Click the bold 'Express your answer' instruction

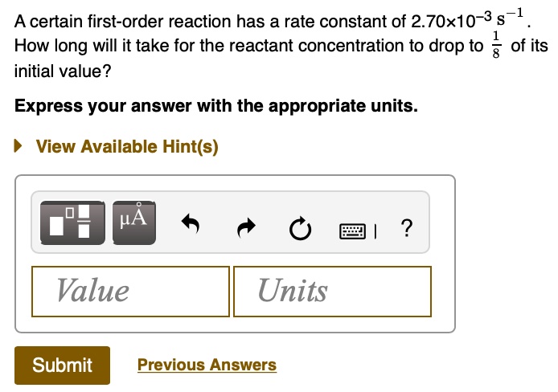coord(215,106)
